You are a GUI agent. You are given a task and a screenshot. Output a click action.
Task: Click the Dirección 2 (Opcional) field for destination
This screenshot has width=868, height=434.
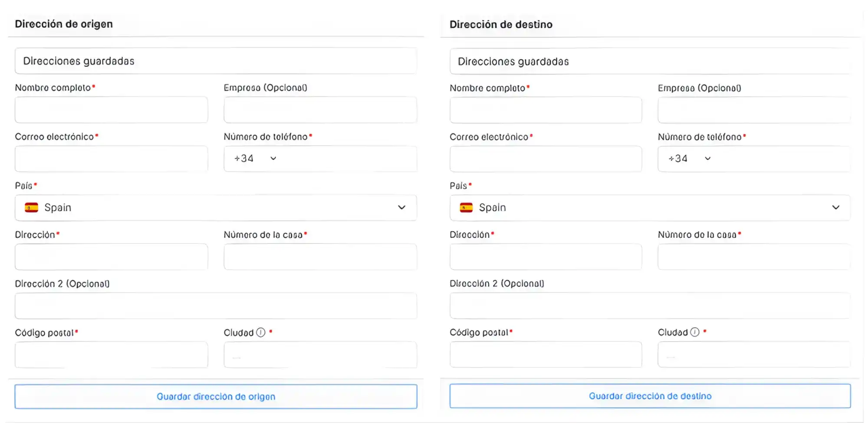(x=651, y=306)
